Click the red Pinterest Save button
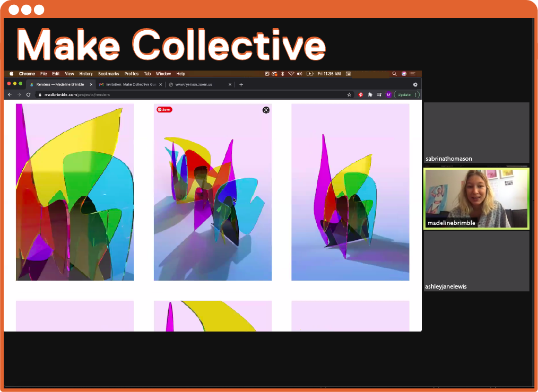538x392 pixels. [x=164, y=110]
